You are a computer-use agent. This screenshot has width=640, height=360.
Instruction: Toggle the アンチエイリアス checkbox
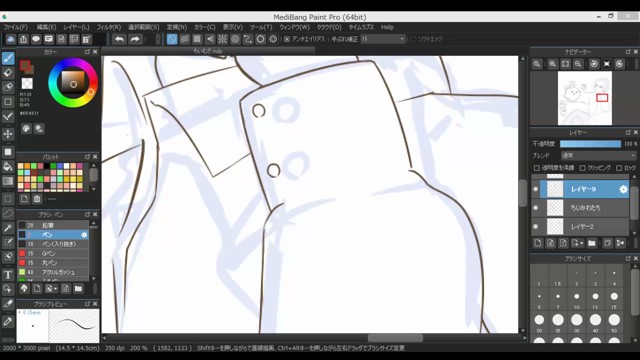click(287, 39)
